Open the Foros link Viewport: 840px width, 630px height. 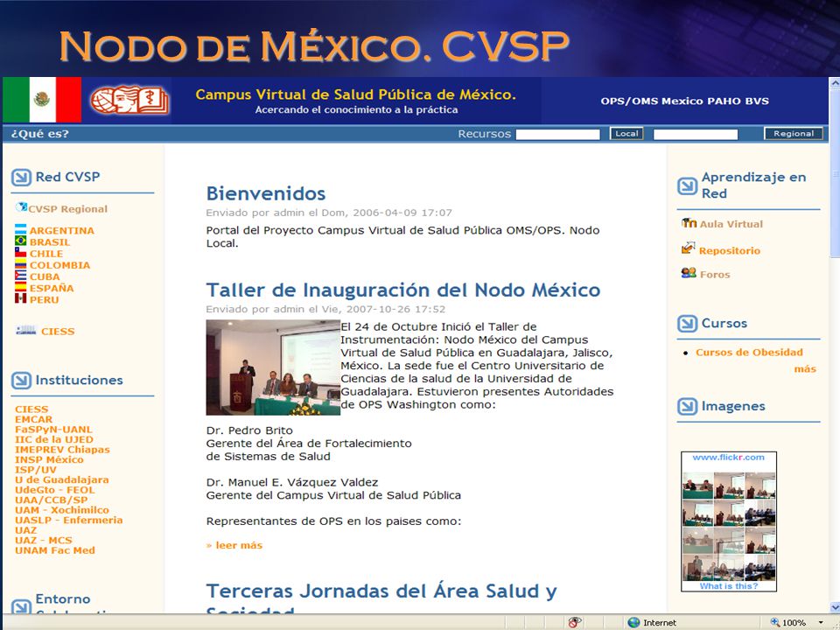coord(715,274)
